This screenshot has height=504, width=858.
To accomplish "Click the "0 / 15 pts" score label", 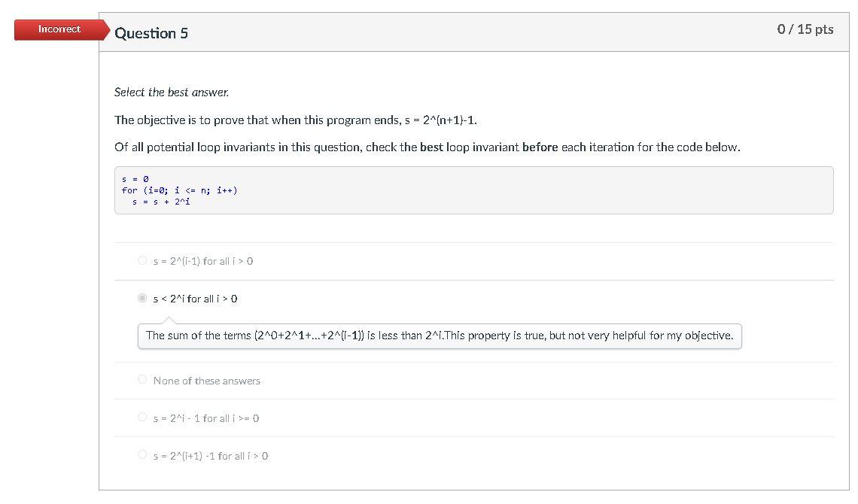I will click(806, 29).
